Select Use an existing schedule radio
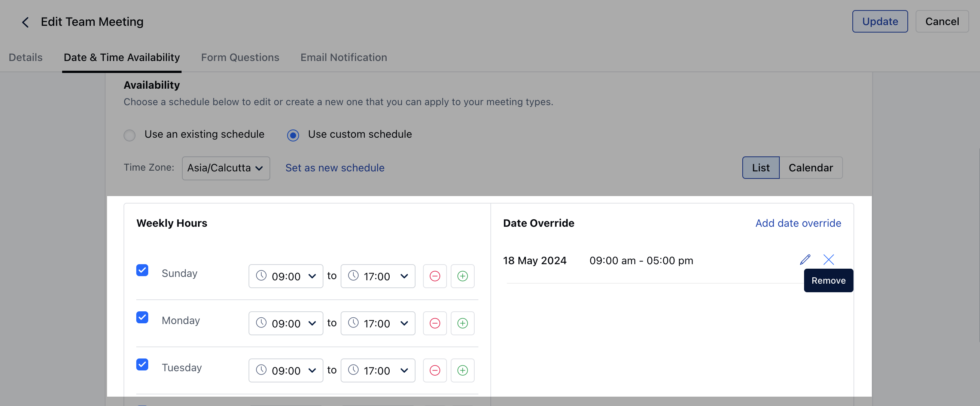Viewport: 980px width, 406px height. click(x=130, y=135)
